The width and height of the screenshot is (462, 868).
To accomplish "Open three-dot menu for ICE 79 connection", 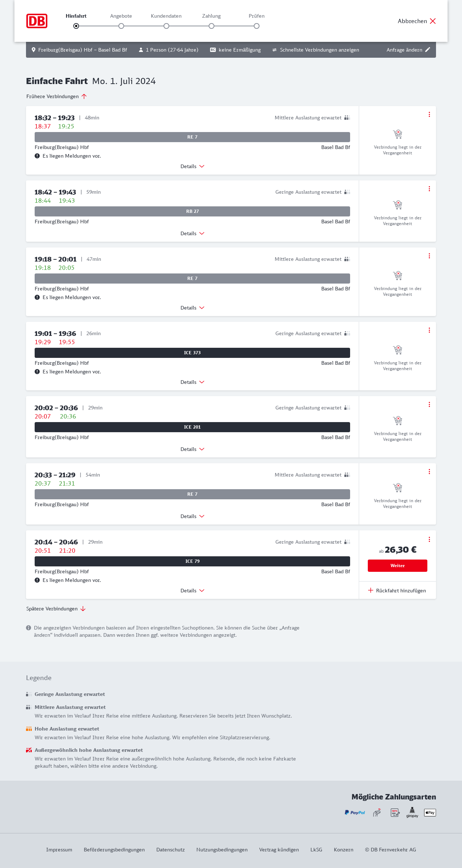I will [429, 539].
